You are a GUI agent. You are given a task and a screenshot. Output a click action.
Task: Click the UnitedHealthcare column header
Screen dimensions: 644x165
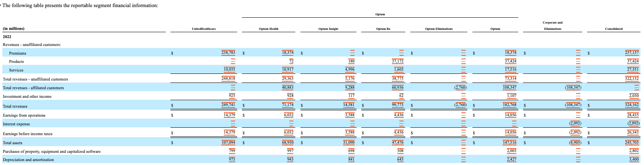click(203, 29)
